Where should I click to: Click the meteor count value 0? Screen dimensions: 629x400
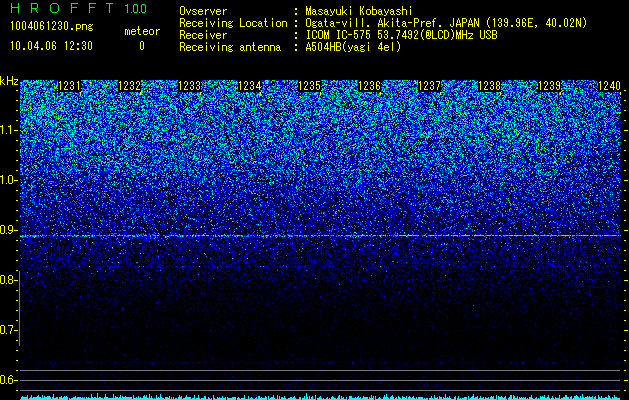[142, 46]
